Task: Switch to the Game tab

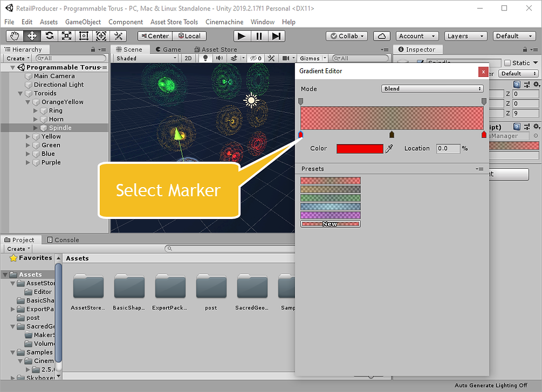Action: (169, 49)
